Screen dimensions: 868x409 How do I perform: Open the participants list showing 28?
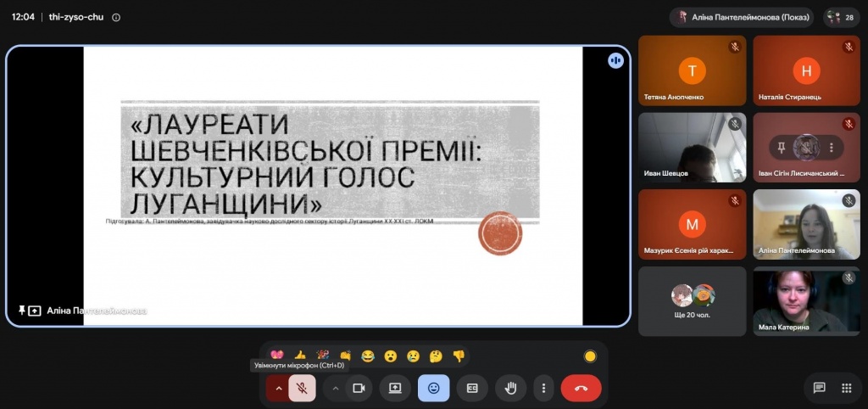(x=842, y=18)
